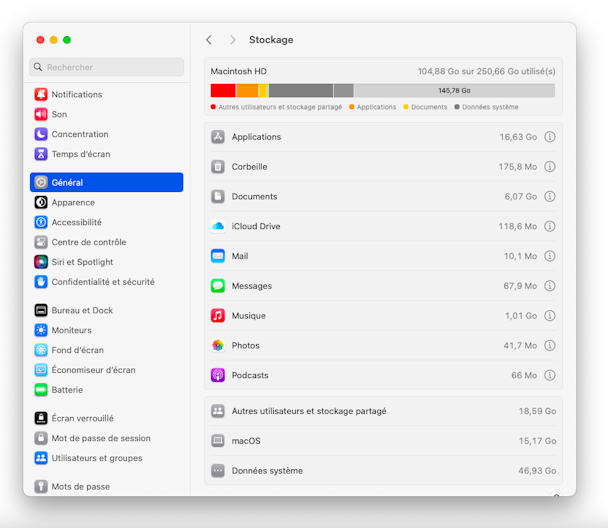The width and height of the screenshot is (608, 528).
Task: Open Mots de passe key icon
Action: [x=41, y=487]
